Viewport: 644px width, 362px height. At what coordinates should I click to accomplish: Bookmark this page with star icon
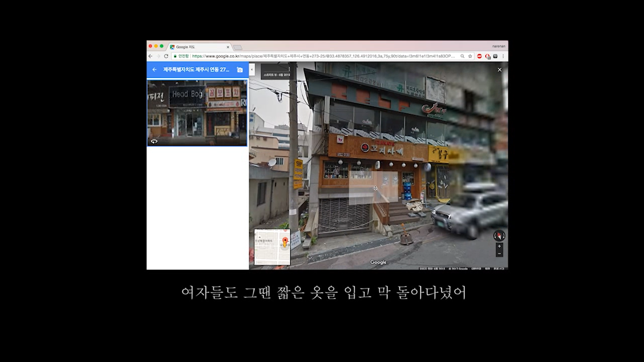(470, 56)
